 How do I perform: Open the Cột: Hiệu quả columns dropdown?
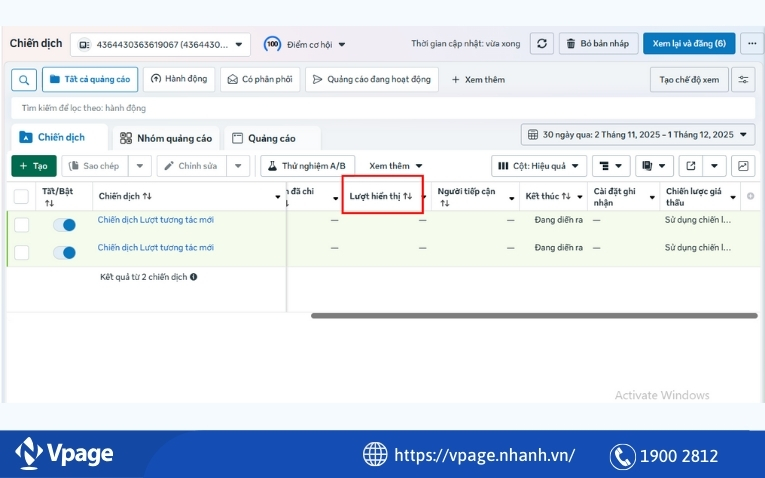[x=537, y=166]
